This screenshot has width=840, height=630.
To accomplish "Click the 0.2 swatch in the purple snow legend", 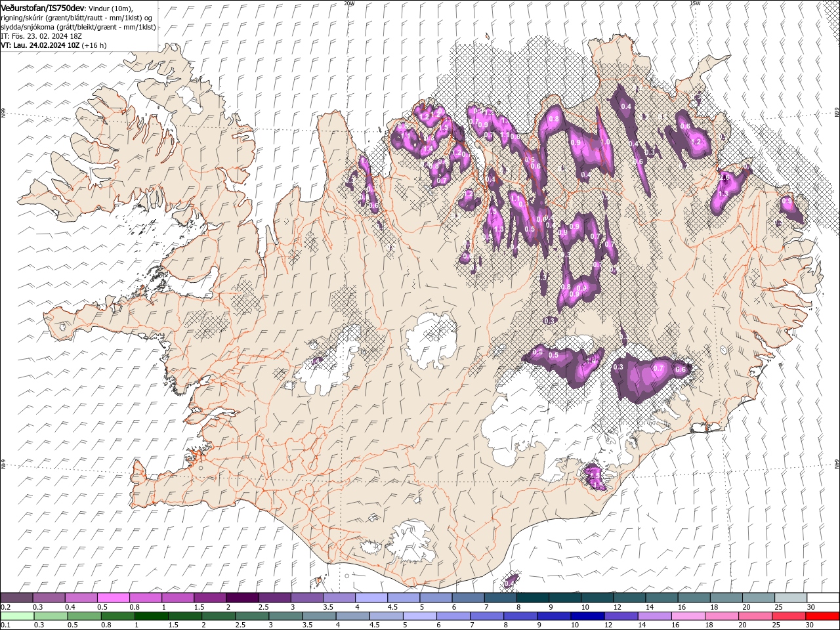I will coord(17,598).
